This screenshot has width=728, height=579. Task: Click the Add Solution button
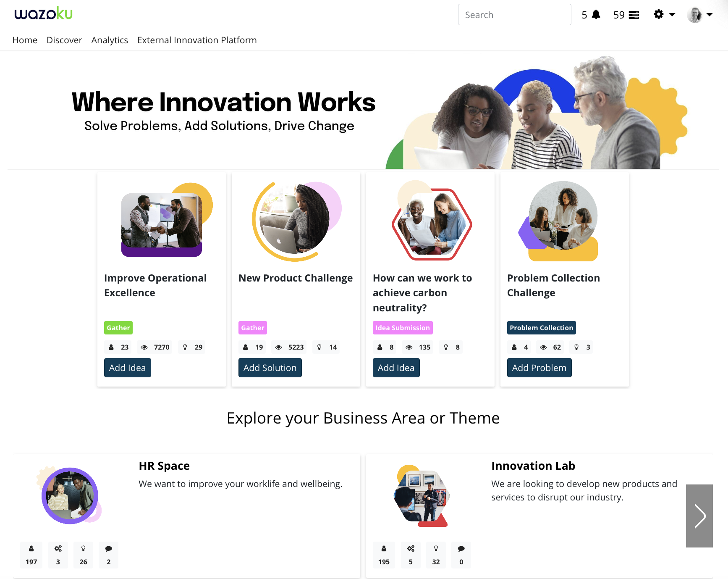click(x=270, y=368)
